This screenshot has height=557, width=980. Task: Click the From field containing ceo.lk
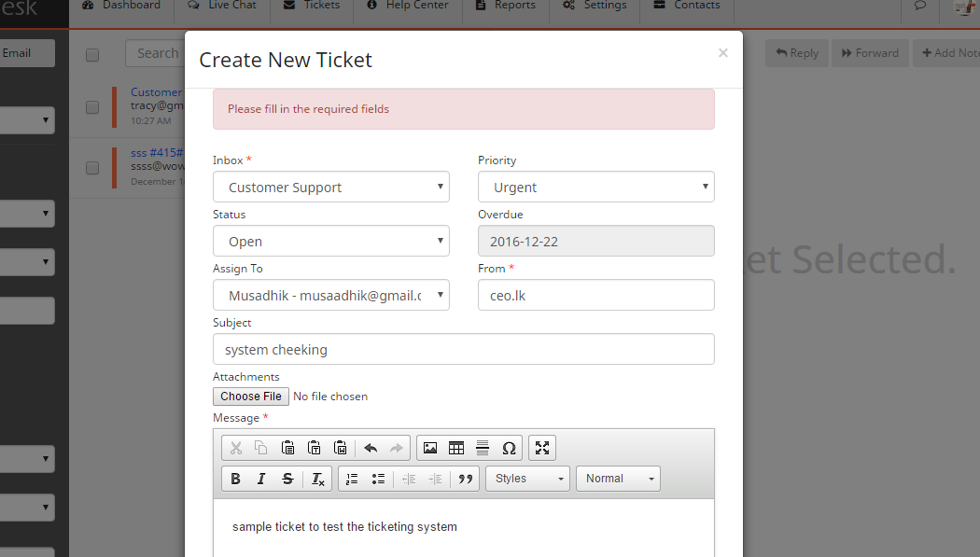point(596,295)
